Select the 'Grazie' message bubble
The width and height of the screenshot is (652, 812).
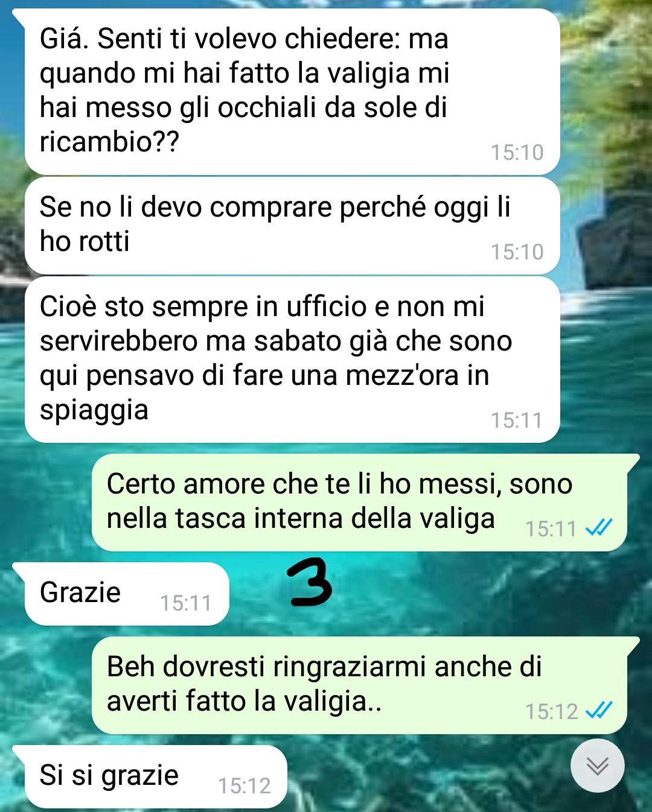click(x=127, y=594)
